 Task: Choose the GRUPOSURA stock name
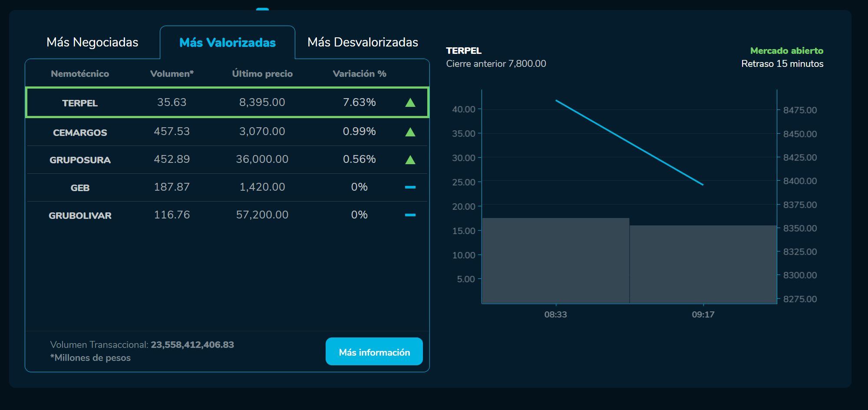point(80,160)
